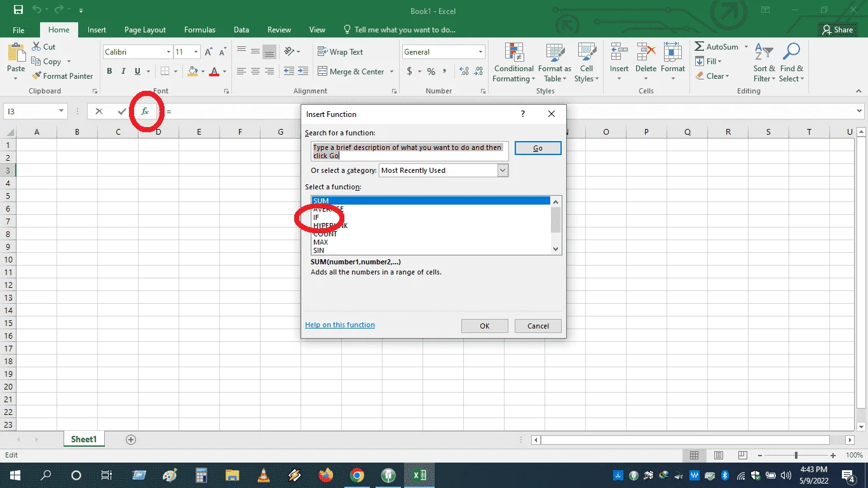Viewport: 868px width, 488px height.
Task: Open Conditional Formatting options
Action: tap(514, 62)
